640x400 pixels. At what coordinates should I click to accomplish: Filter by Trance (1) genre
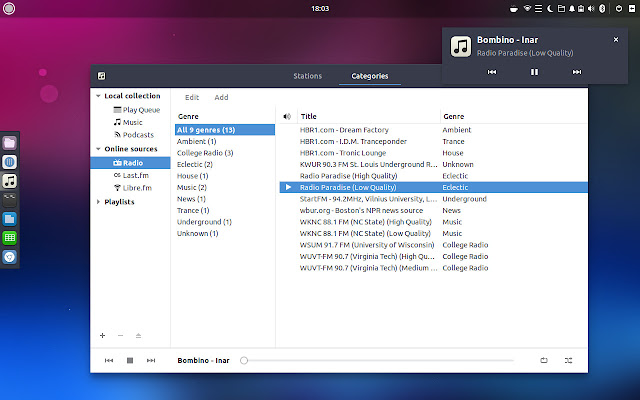tap(193, 210)
